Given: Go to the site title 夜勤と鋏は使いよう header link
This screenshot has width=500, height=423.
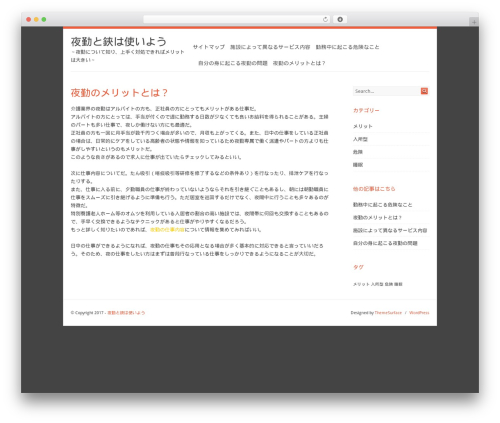Looking at the screenshot, I should click(x=119, y=42).
